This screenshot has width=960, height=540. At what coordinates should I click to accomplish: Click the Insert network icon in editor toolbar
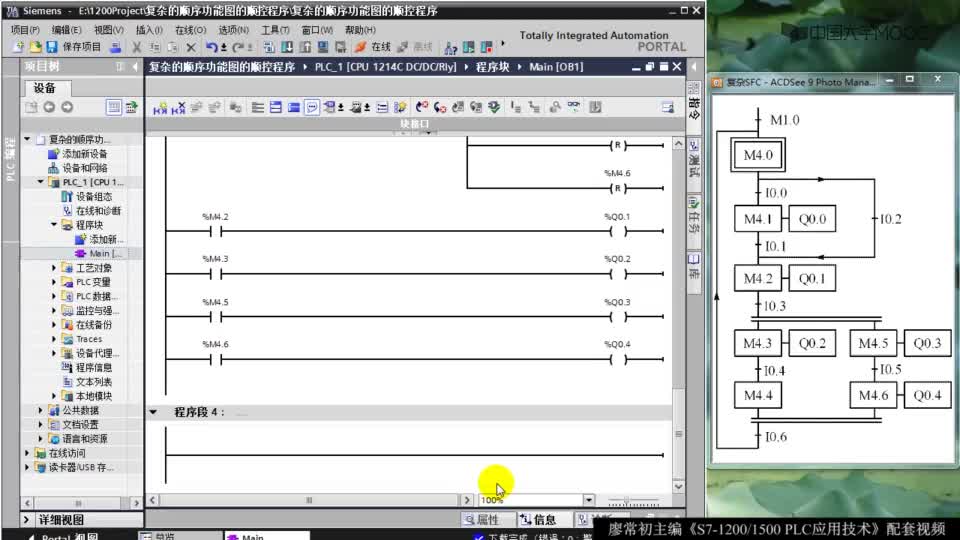point(160,108)
